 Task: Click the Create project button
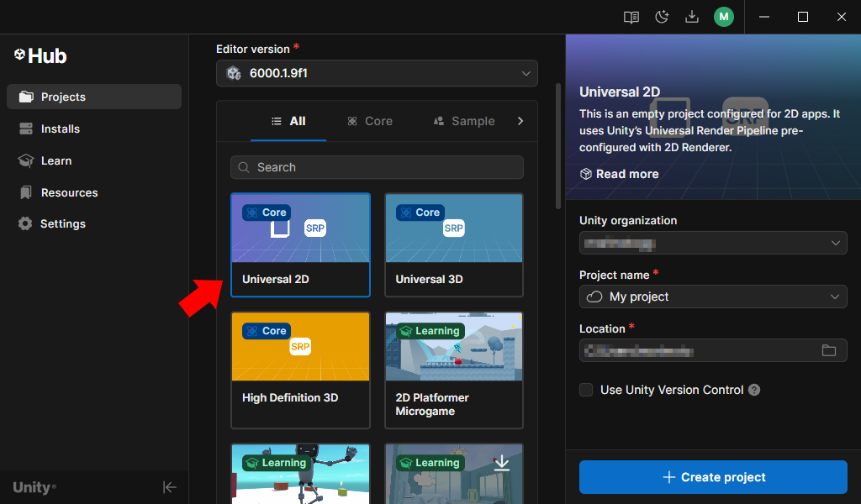click(713, 477)
